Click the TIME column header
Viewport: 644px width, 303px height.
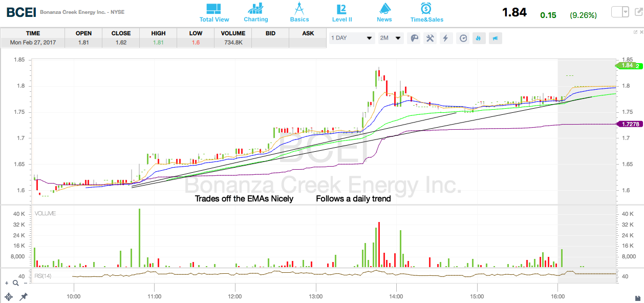point(33,33)
